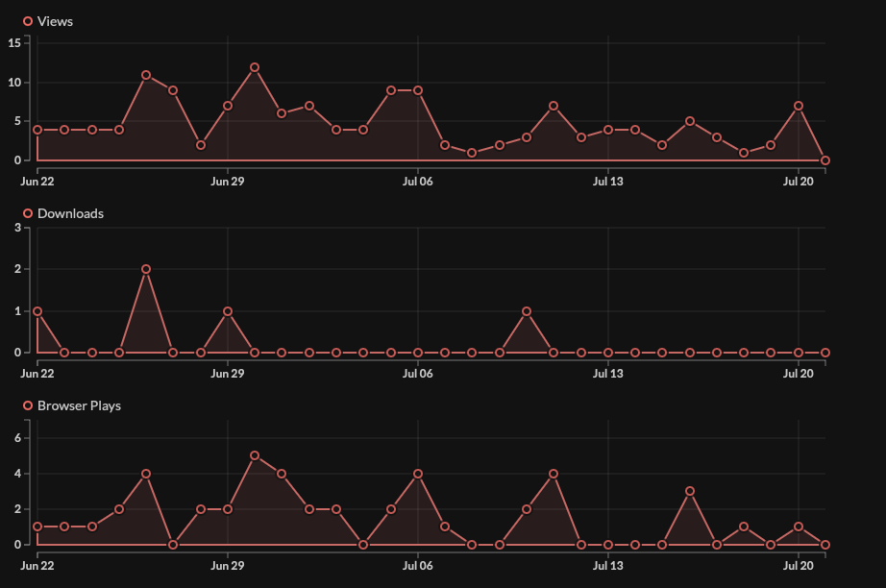Viewport: 886px width, 588px height.
Task: Toggle the Browser Plays legend marker
Action: tap(28, 405)
